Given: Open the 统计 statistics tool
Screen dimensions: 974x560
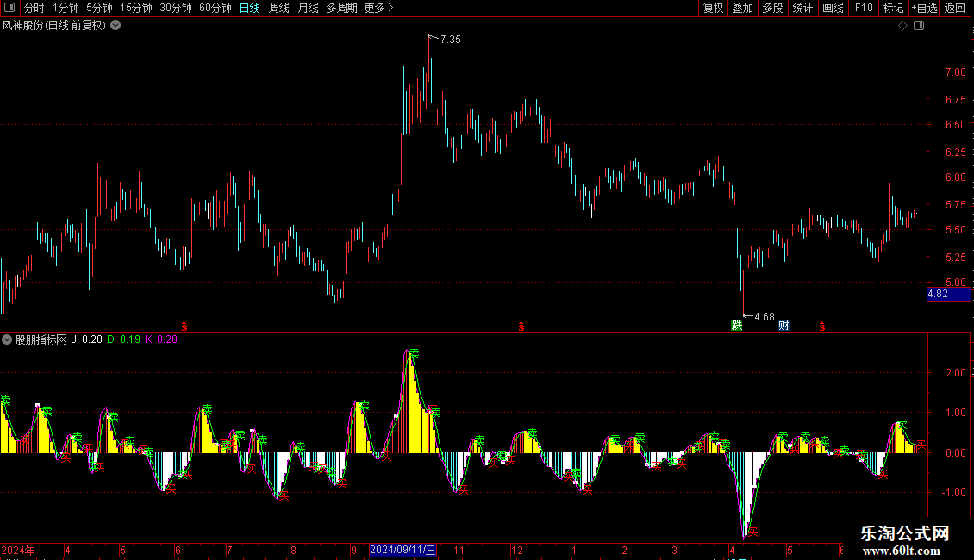Looking at the screenshot, I should tap(802, 8).
